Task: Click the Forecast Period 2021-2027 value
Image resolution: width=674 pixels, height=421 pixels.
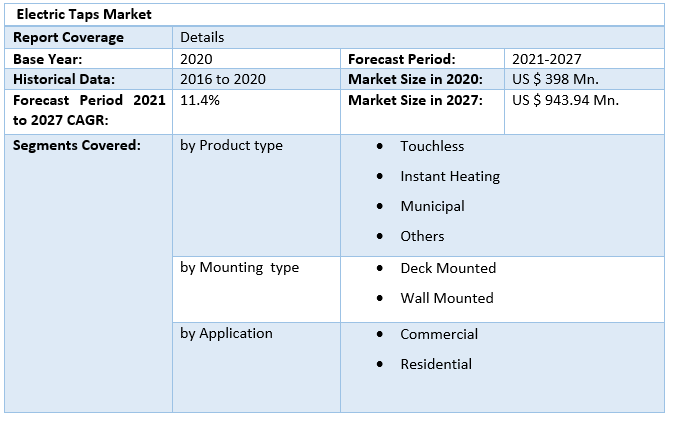Action: coord(546,59)
